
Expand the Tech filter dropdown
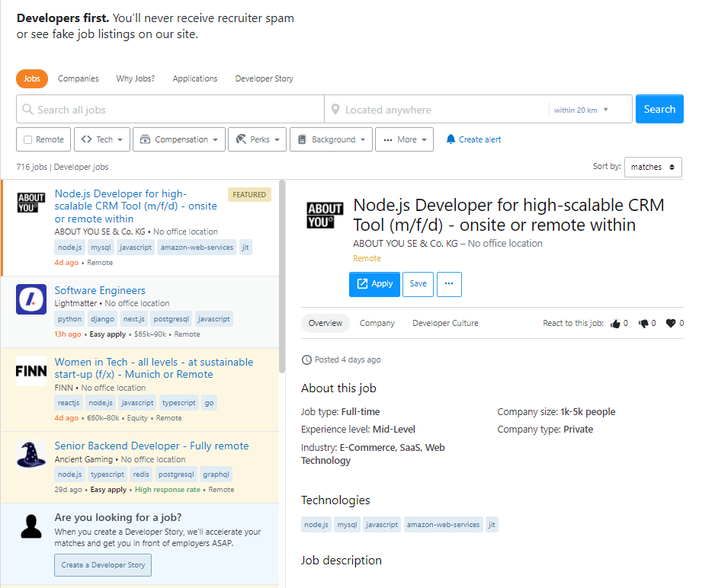(x=102, y=139)
